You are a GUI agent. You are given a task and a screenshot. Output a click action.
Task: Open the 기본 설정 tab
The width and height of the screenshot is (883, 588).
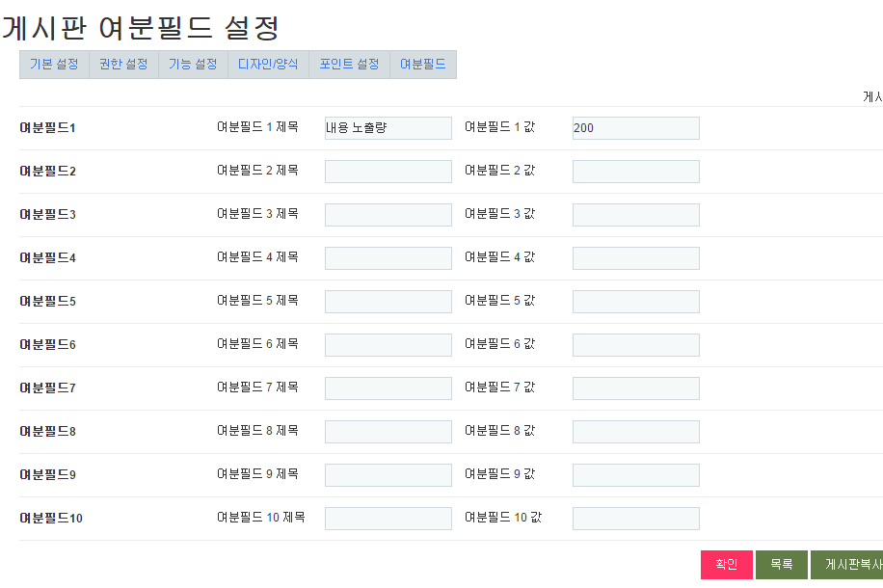click(54, 65)
